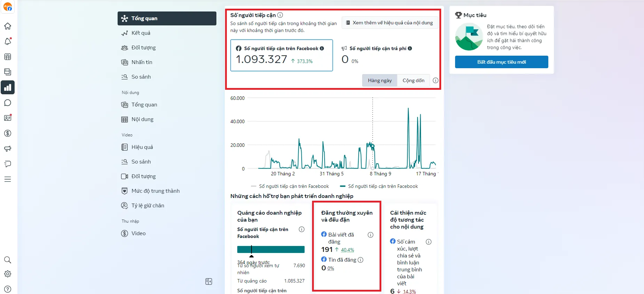The height and width of the screenshot is (294, 644).
Task: Click the search magnifier icon
Action: (8, 260)
